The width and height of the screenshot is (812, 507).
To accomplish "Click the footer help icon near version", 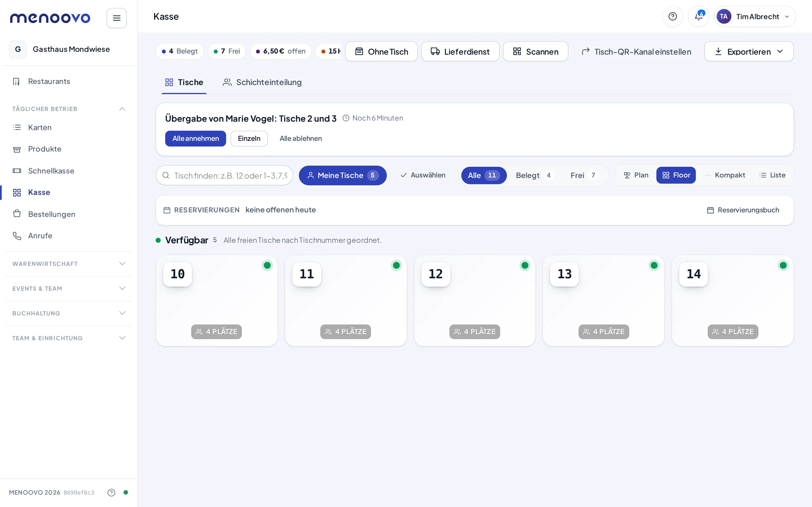I will pos(111,492).
